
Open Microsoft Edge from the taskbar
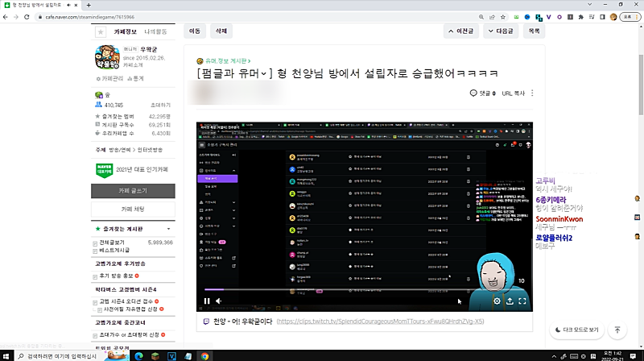[x=138, y=356]
